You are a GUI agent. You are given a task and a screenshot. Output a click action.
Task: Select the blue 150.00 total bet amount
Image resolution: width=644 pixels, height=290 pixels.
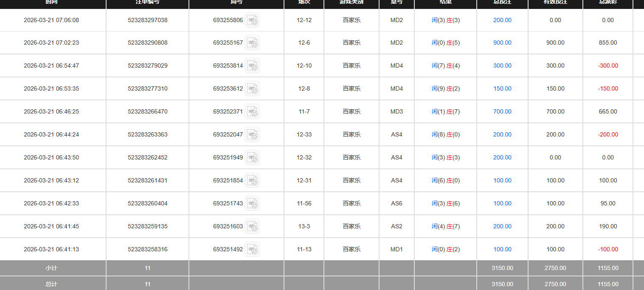pyautogui.click(x=502, y=89)
